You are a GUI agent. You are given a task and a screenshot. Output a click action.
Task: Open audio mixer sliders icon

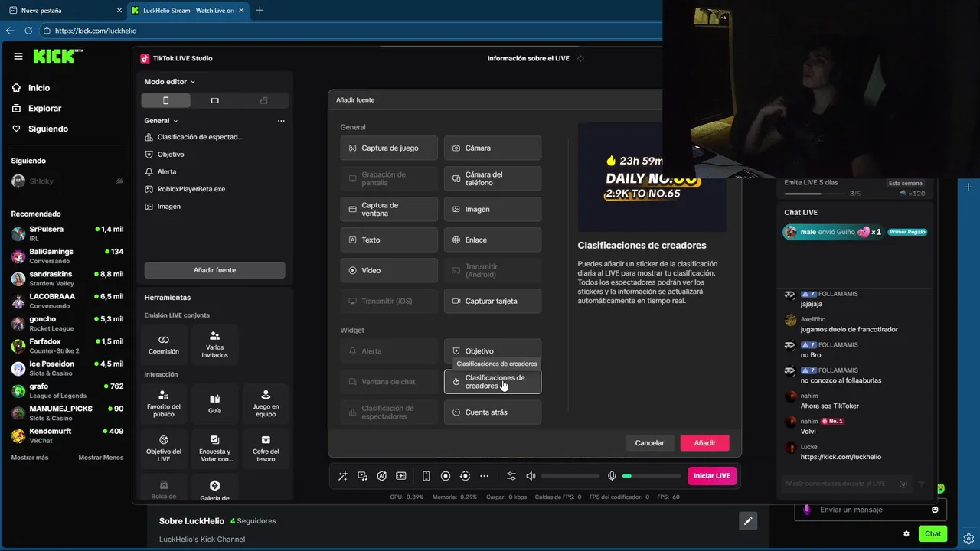point(511,476)
